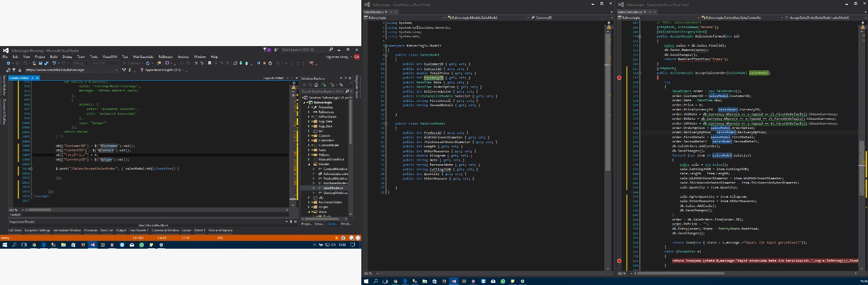Open the Call Stack tab
The image size is (868, 285).
15,230
